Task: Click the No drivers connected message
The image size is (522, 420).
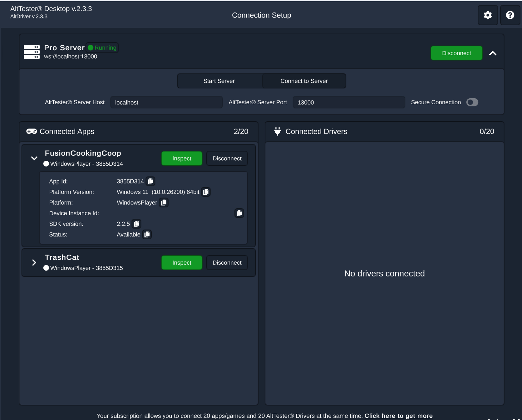Action: (384, 274)
